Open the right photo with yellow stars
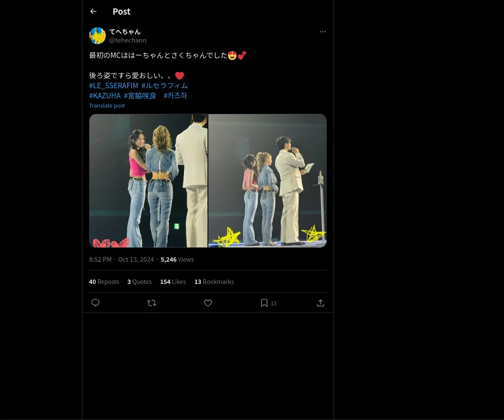This screenshot has width=504, height=420. click(x=268, y=181)
